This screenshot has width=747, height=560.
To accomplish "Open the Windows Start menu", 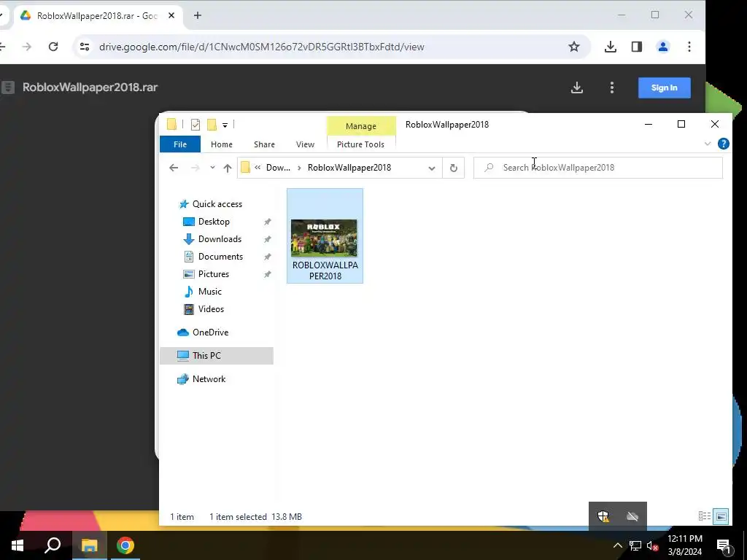I will pos(18,545).
